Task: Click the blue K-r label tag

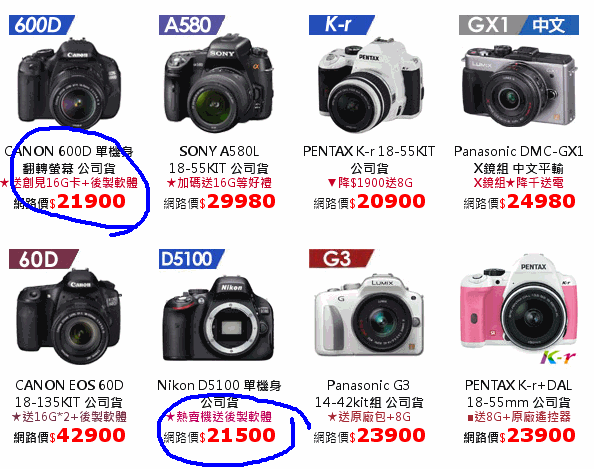Action: 342,25
